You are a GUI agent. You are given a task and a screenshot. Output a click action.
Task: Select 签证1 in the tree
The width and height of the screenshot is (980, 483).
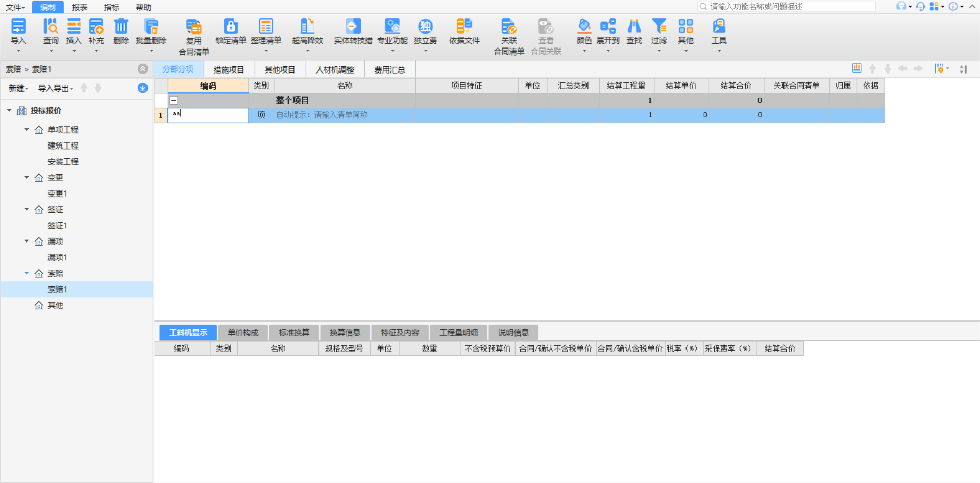57,226
